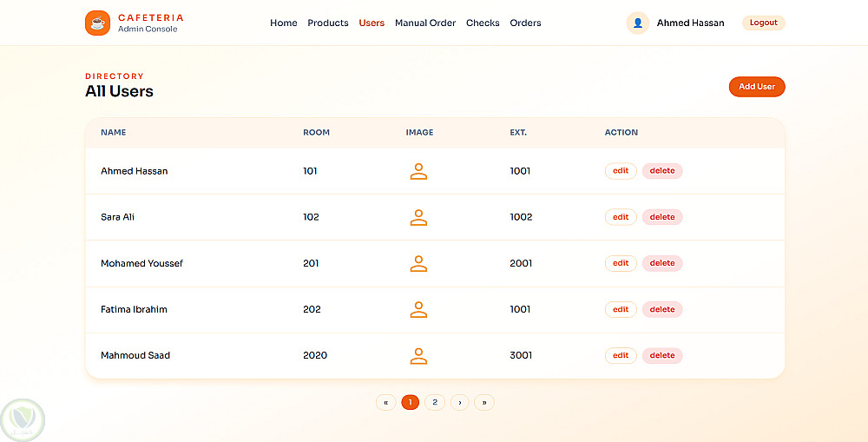Click the Cafeteria coffee cup logo icon

[97, 23]
